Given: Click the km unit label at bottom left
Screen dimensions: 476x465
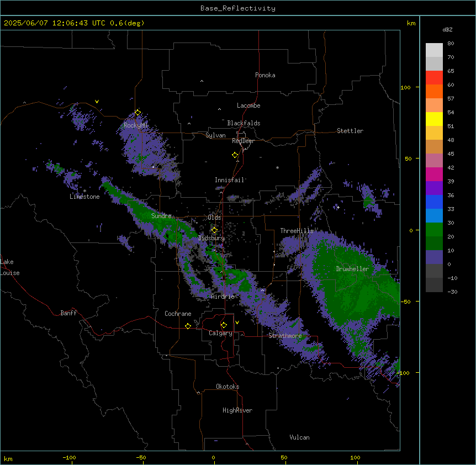Looking at the screenshot, I should (8, 458).
